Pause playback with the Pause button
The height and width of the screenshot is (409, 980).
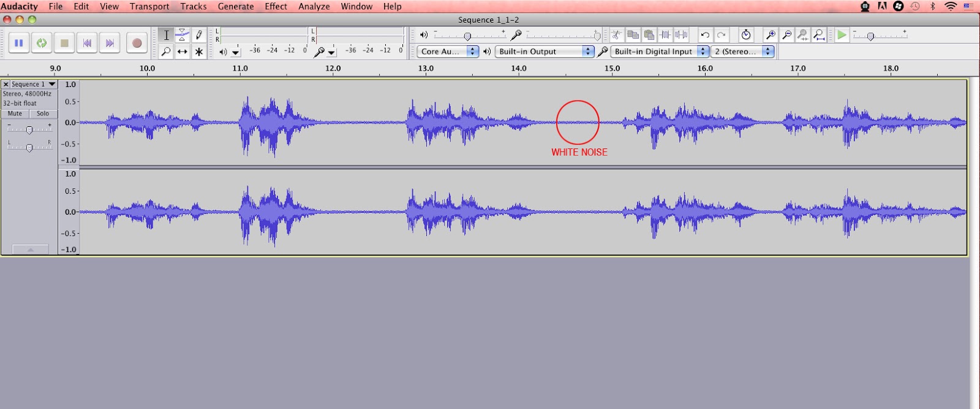pyautogui.click(x=19, y=43)
